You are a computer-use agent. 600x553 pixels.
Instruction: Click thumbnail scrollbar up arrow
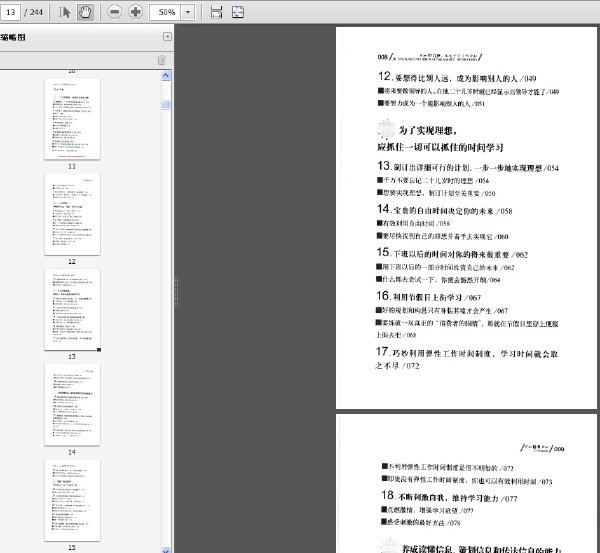coord(166,75)
